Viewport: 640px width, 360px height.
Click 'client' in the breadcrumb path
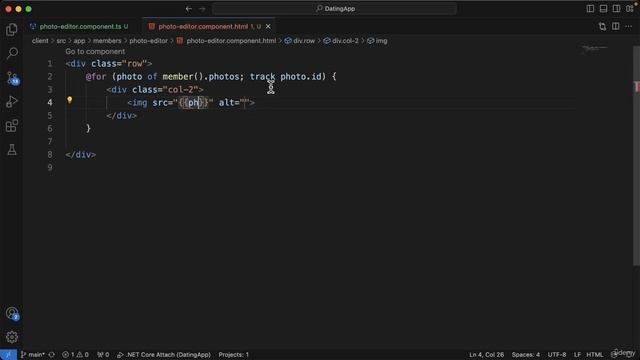pyautogui.click(x=40, y=41)
